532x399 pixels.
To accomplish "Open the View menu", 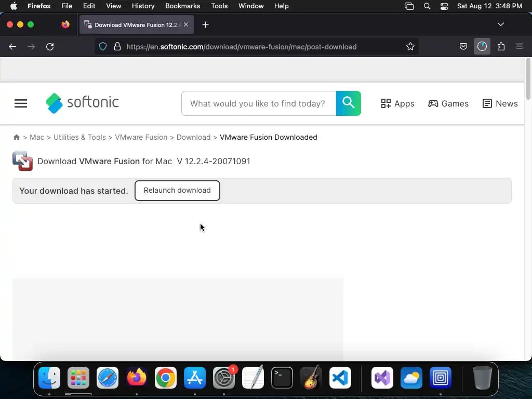I will (x=113, y=6).
